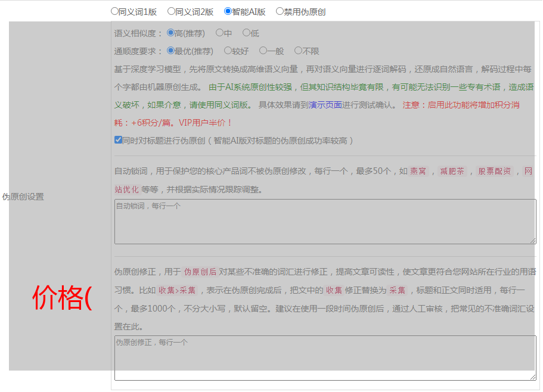Click the 自动锁词 text area resize handle
Viewport: 543px width, 392px height.
533,241
